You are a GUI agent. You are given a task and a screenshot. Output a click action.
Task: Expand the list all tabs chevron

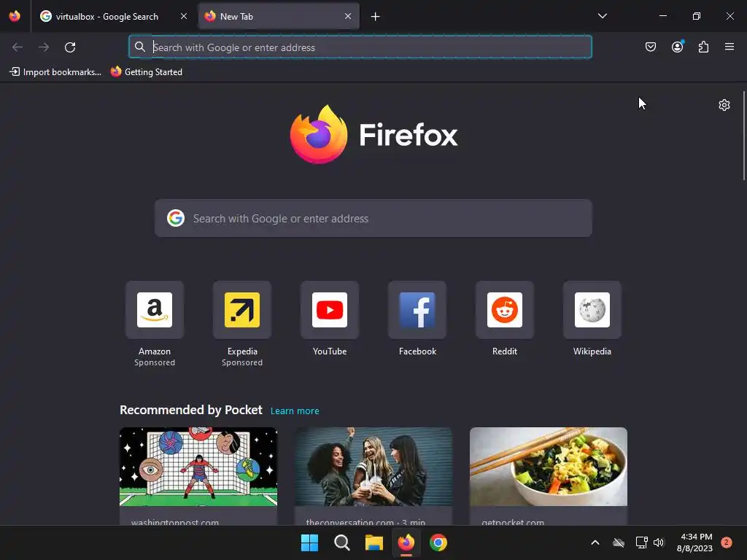coord(602,16)
